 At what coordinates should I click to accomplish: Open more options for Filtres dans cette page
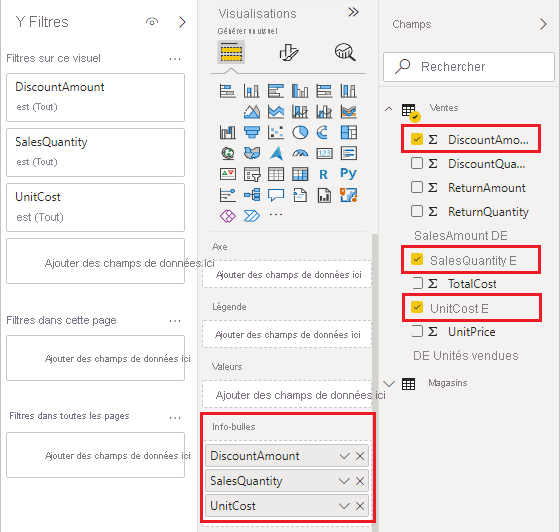point(175,321)
